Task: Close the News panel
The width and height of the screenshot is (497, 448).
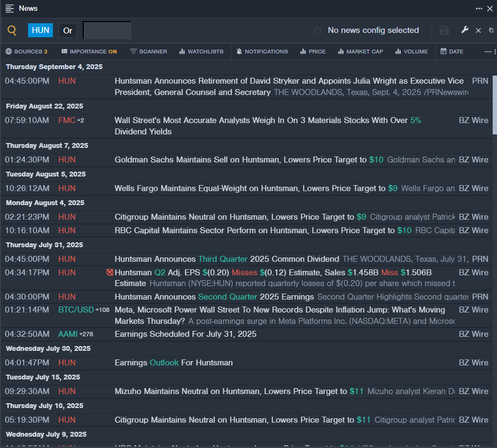Action: [x=490, y=9]
